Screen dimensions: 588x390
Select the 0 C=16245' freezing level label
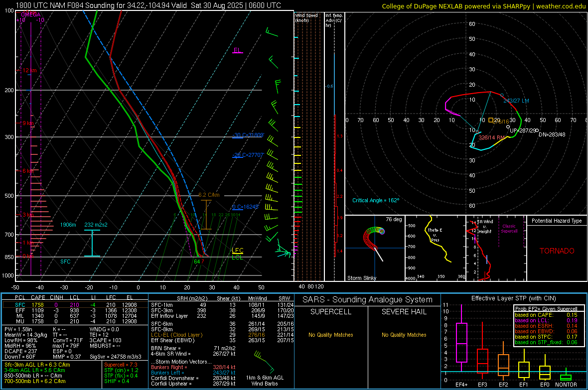(245, 207)
